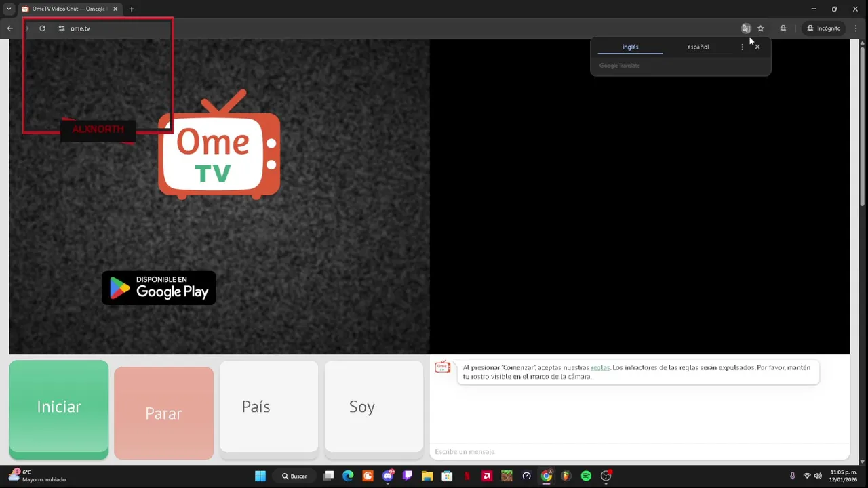868x488 pixels.
Task: Open the Incógnito profile chip
Action: click(823, 28)
